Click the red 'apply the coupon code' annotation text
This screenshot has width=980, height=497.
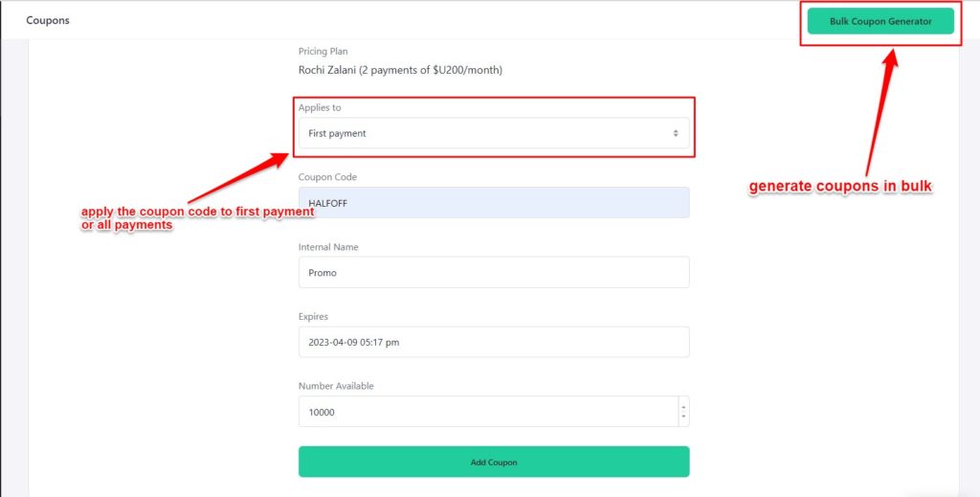point(197,217)
